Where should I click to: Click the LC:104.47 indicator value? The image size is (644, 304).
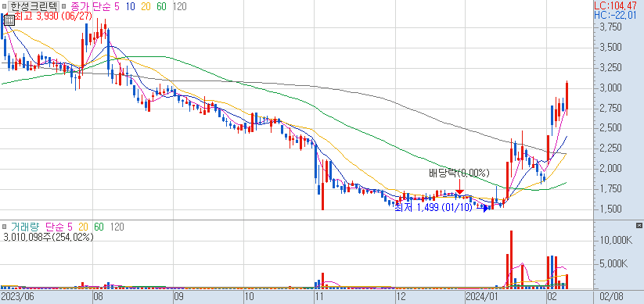615,5
